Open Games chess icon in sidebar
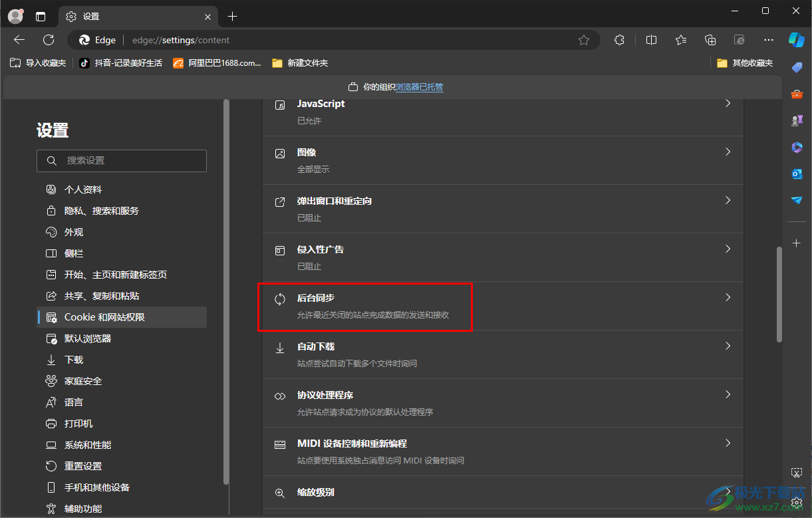Viewport: 812px width, 518px height. [797, 120]
